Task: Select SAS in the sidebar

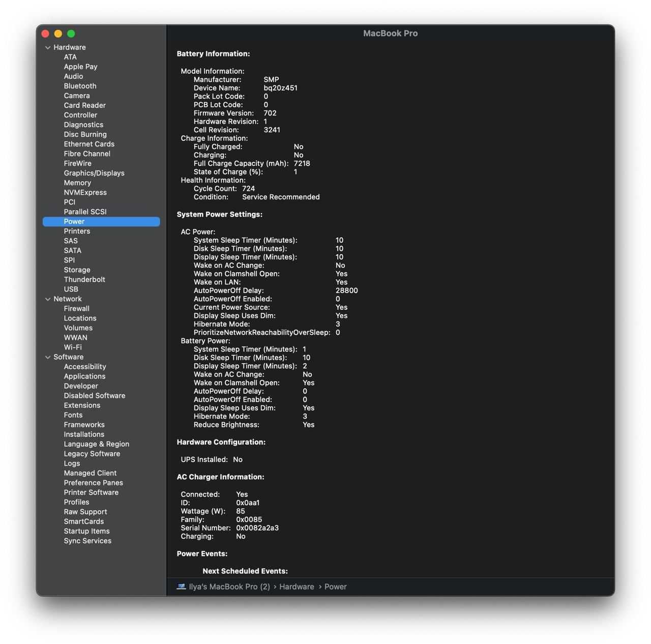Action: click(71, 241)
